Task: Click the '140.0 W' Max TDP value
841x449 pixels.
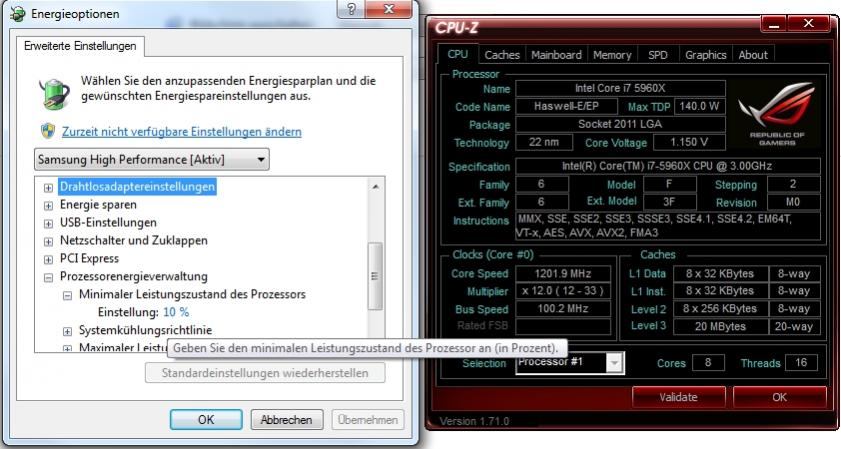Action: click(700, 106)
